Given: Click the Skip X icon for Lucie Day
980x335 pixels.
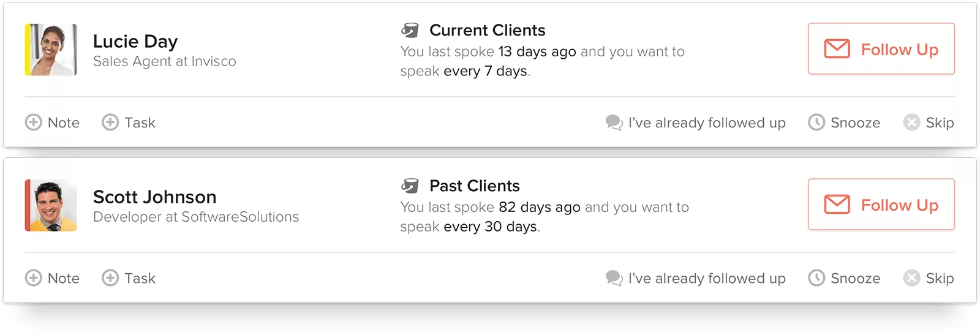Looking at the screenshot, I should (911, 122).
